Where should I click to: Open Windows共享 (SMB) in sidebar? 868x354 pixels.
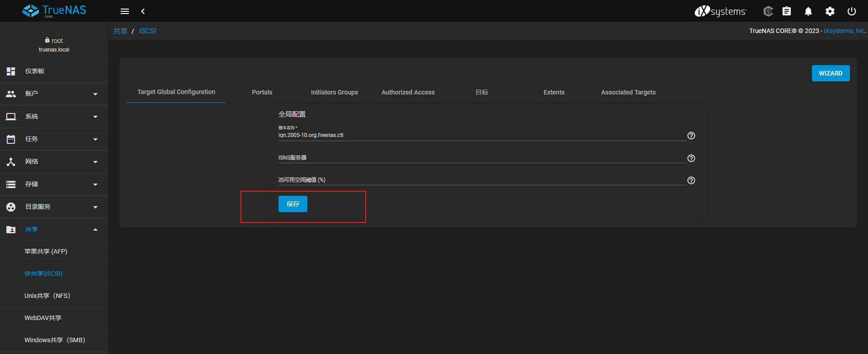55,340
